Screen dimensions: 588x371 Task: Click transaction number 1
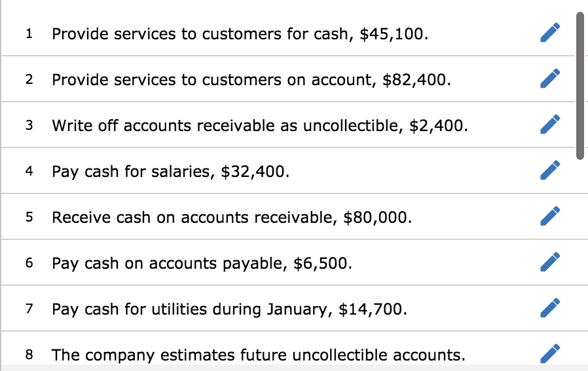click(x=29, y=34)
